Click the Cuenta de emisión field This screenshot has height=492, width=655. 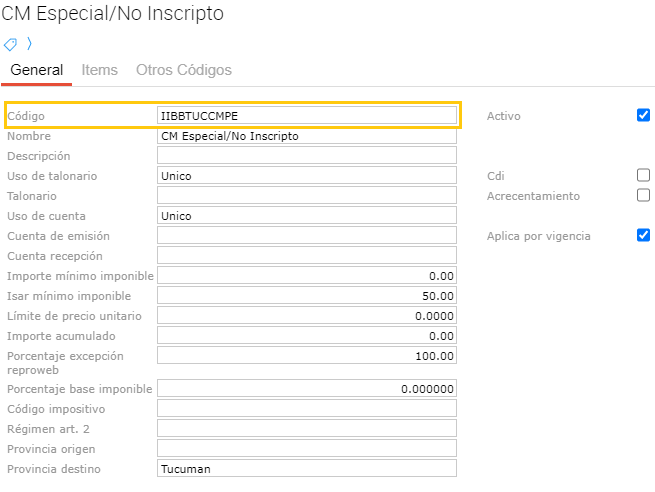click(x=307, y=236)
